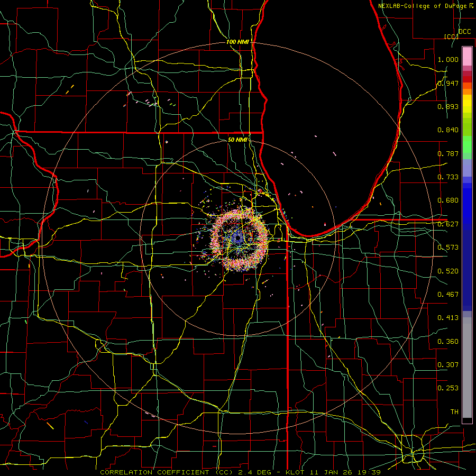Click the 1.000 value on the color scale

448,59
